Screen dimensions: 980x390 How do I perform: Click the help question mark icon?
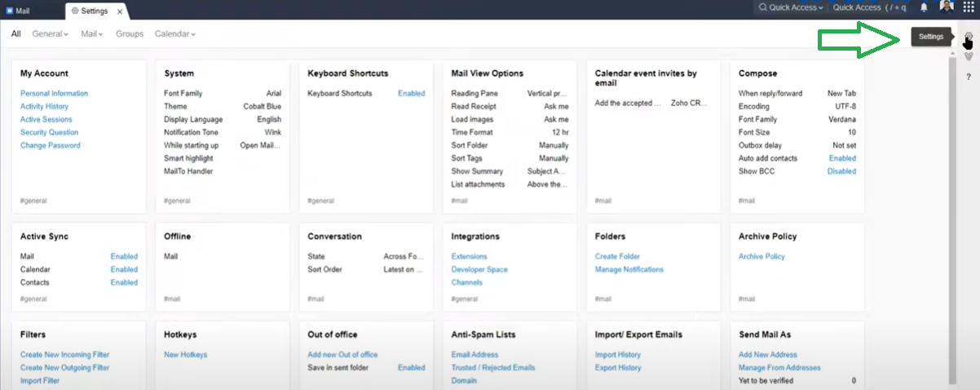tap(968, 77)
